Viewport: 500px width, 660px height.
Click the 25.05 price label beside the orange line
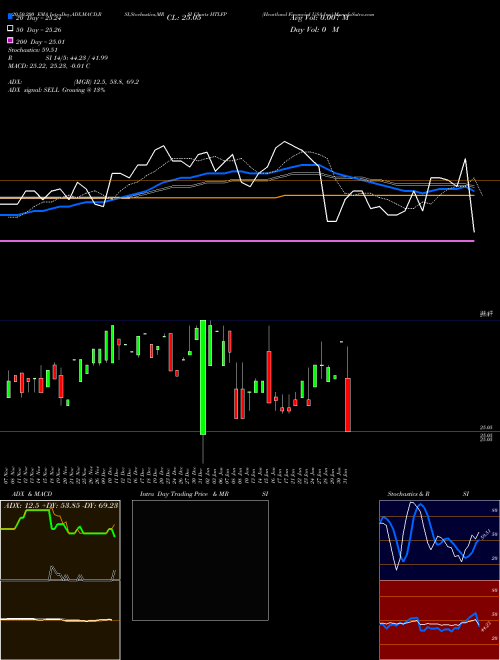[x=486, y=428]
